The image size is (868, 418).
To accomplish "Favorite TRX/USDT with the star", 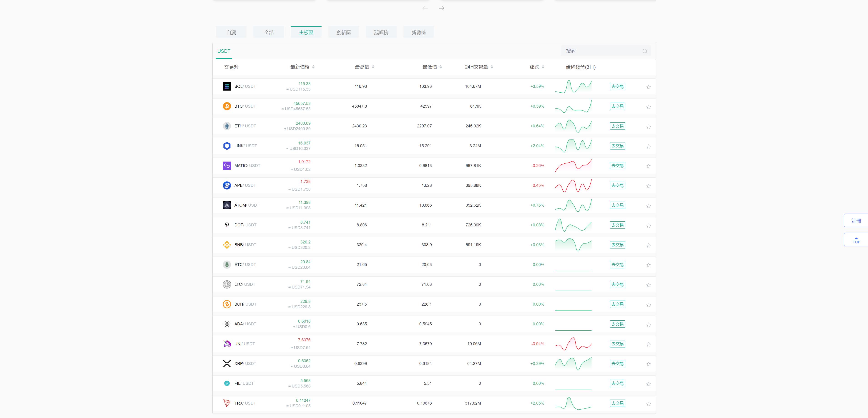I will (x=648, y=404).
